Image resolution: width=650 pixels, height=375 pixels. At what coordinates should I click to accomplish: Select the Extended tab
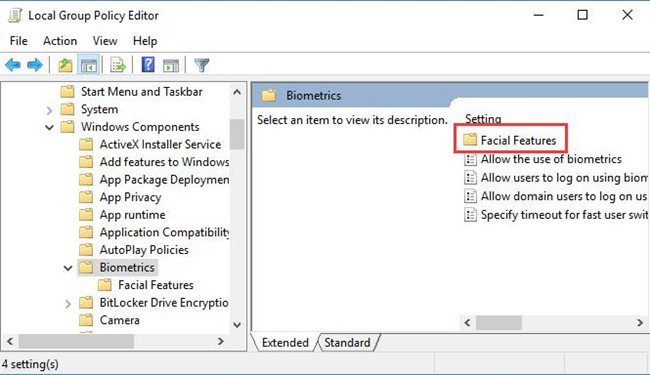[x=285, y=343]
